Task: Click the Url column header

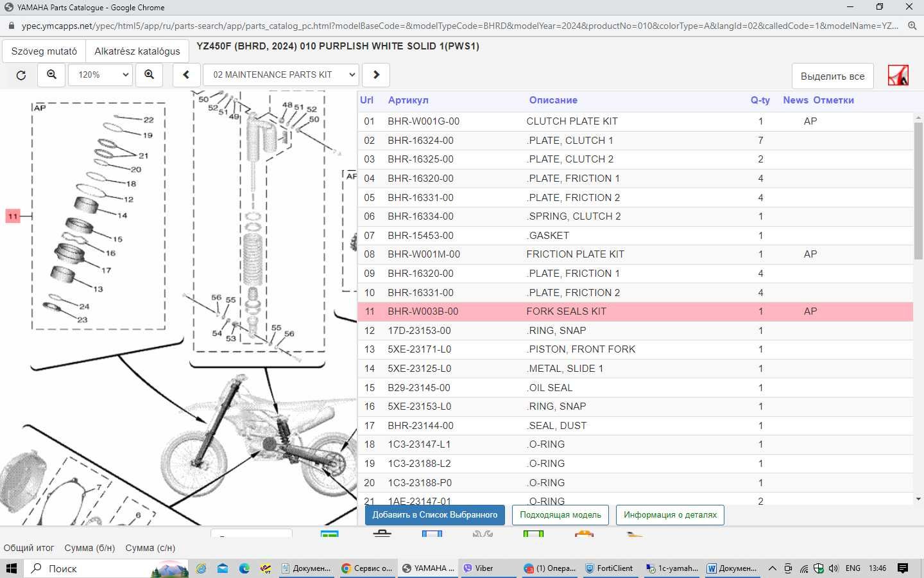Action: coord(367,100)
